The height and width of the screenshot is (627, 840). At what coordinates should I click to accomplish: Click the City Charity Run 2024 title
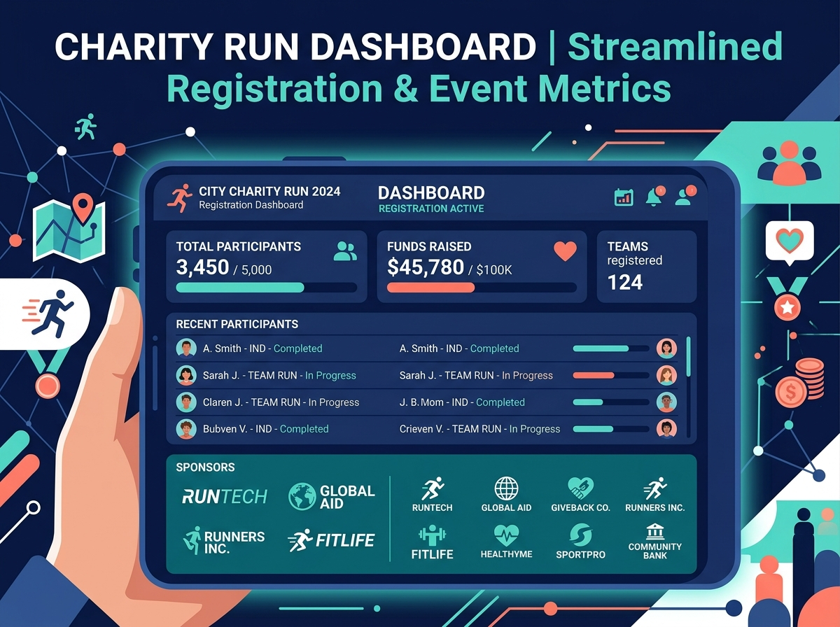pyautogui.click(x=269, y=191)
